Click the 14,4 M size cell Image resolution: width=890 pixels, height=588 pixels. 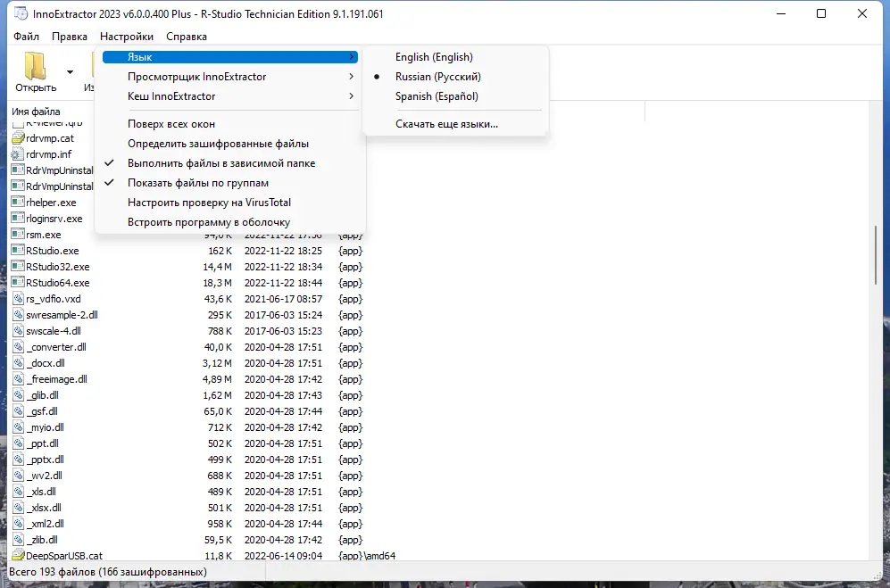click(x=218, y=267)
